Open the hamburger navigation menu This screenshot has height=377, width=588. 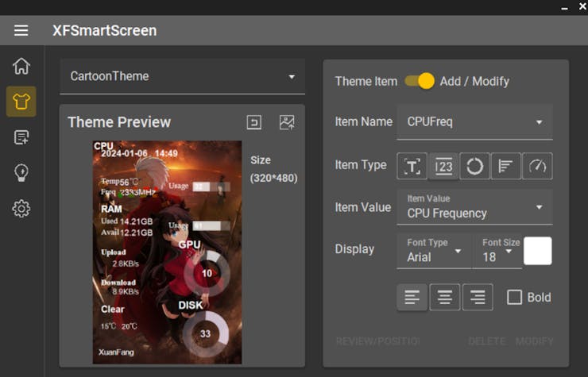pyautogui.click(x=21, y=30)
